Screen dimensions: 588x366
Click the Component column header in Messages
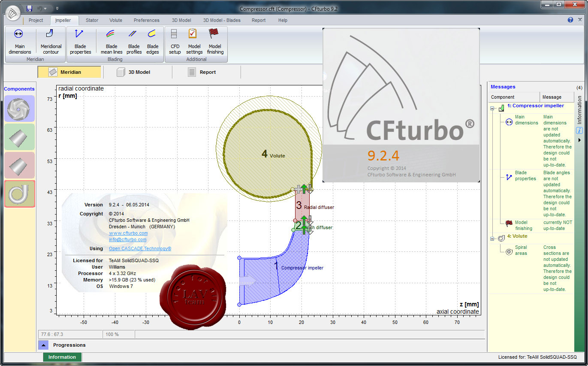click(x=514, y=97)
